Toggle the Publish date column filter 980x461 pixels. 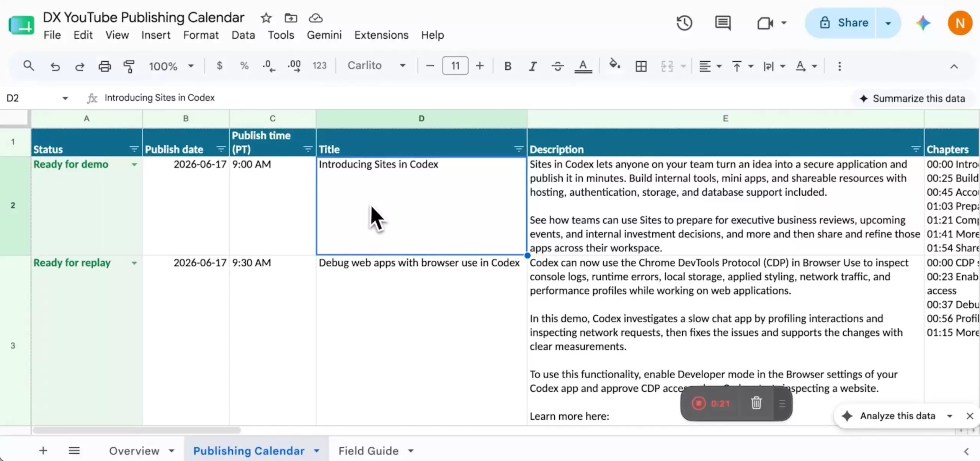[221, 149]
